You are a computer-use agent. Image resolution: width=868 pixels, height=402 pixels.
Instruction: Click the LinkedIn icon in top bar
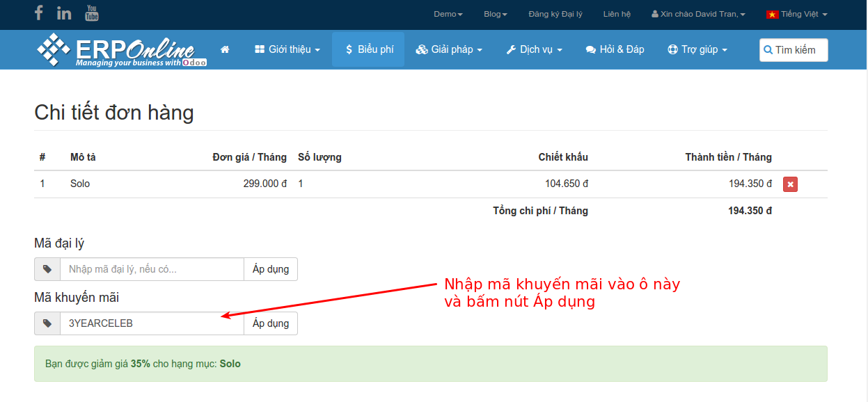[64, 13]
